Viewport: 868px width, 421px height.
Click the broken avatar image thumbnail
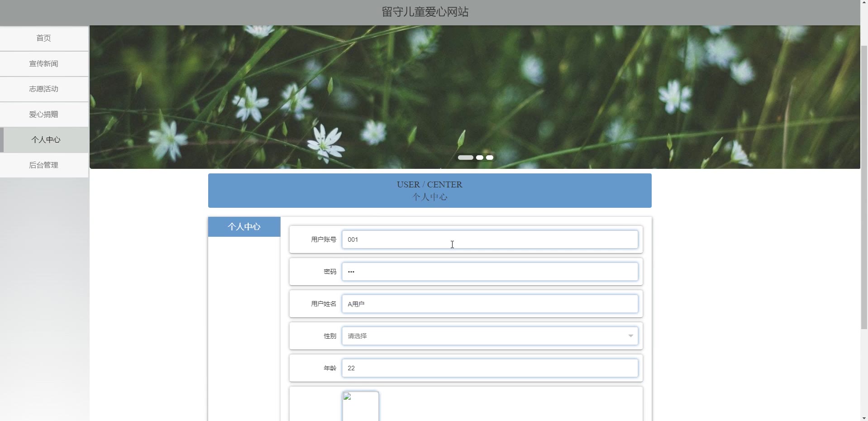(360, 407)
